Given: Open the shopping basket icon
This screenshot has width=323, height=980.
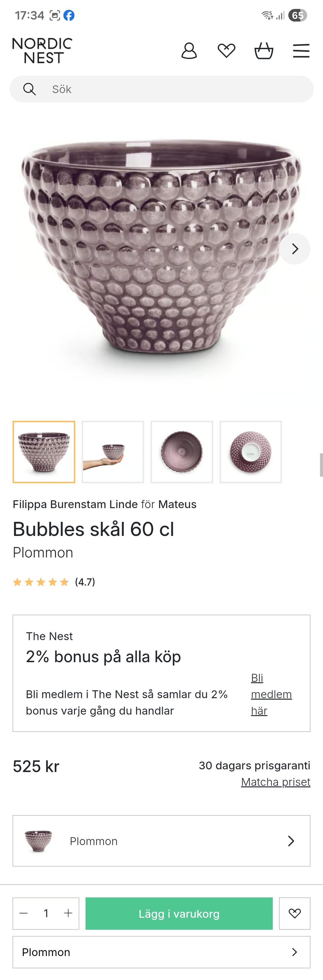Looking at the screenshot, I should click(x=264, y=50).
